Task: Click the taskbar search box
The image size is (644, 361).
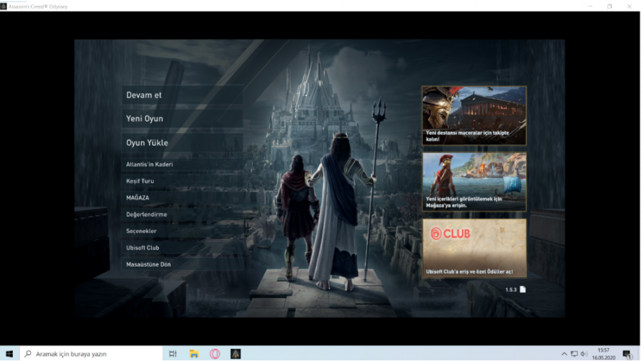Action: (x=91, y=354)
